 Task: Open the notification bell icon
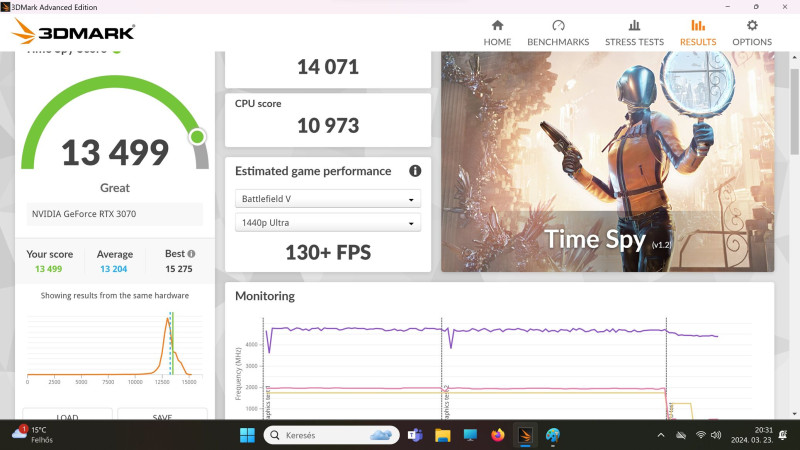pos(783,435)
